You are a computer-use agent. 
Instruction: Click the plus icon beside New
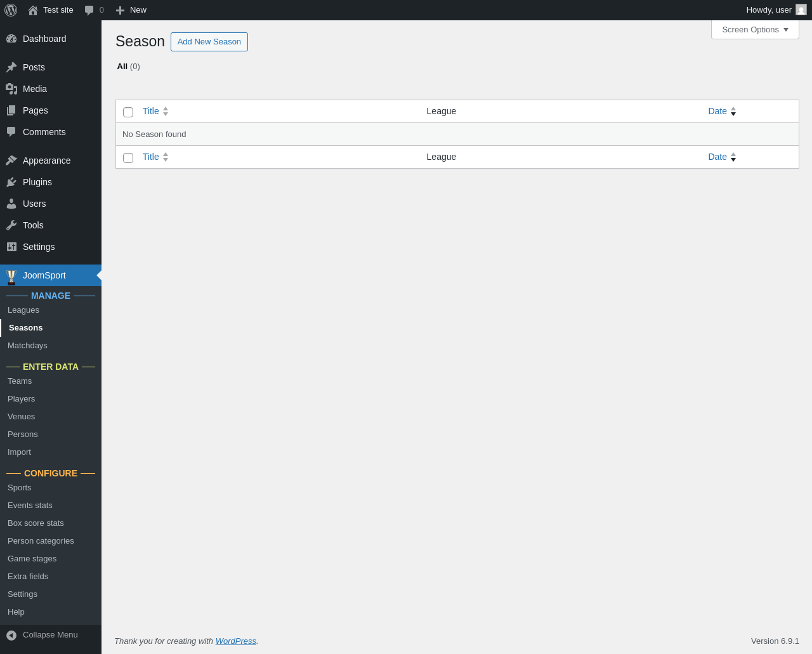[120, 10]
